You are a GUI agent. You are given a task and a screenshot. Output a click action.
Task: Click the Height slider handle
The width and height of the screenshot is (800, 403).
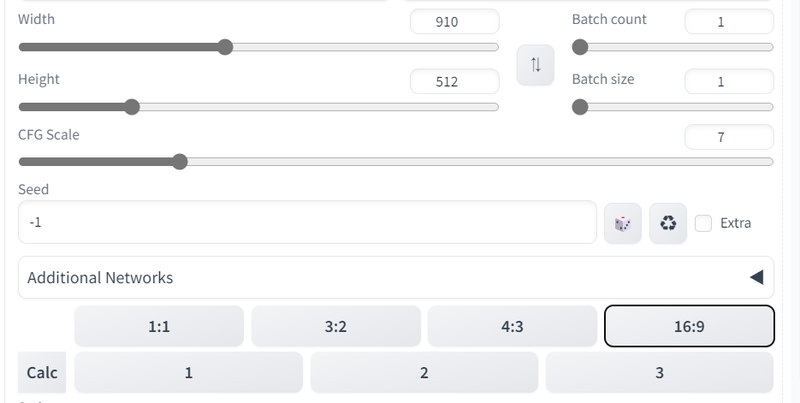click(x=132, y=107)
